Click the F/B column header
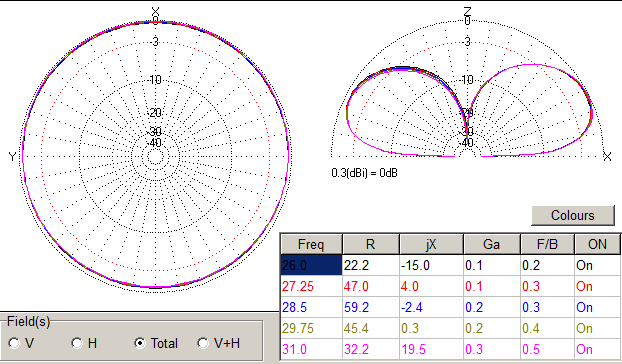 point(547,244)
